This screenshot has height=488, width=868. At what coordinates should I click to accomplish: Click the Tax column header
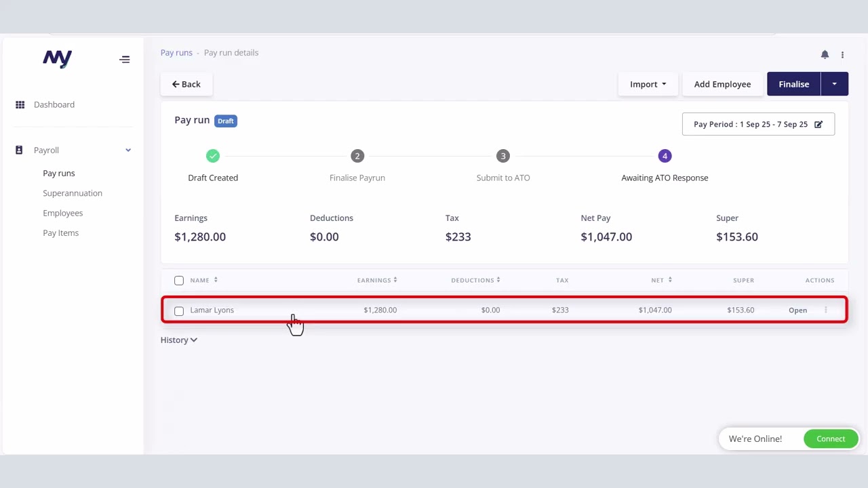tap(562, 280)
